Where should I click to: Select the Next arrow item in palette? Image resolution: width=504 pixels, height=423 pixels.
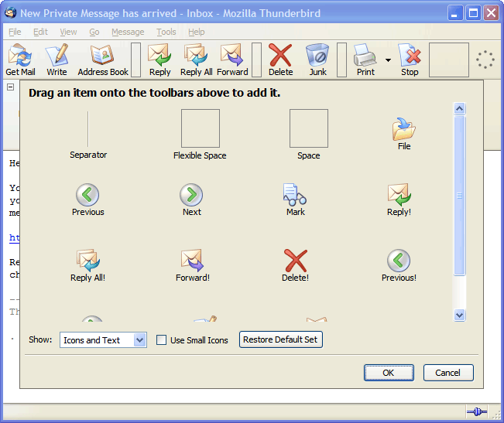(191, 200)
